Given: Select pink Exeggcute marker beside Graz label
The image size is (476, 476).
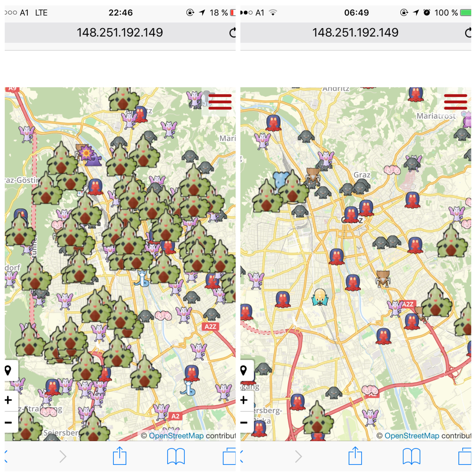Looking at the screenshot, I should (392, 170).
